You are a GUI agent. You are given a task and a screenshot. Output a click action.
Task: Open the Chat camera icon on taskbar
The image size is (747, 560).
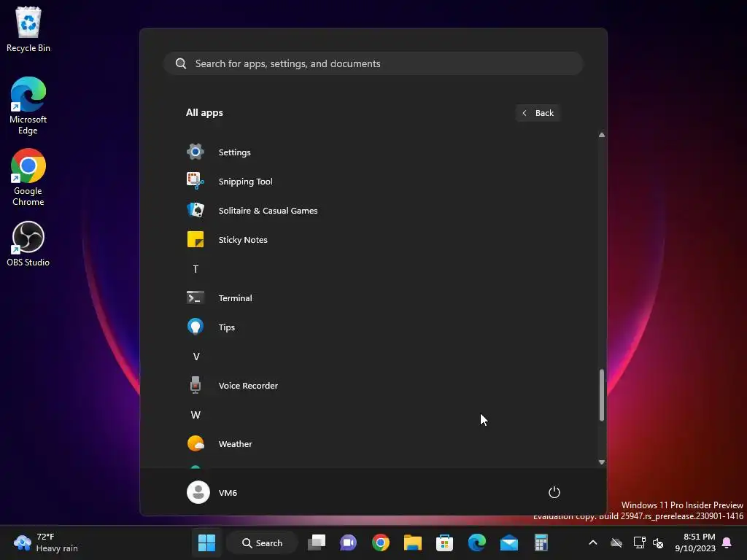coord(348,542)
